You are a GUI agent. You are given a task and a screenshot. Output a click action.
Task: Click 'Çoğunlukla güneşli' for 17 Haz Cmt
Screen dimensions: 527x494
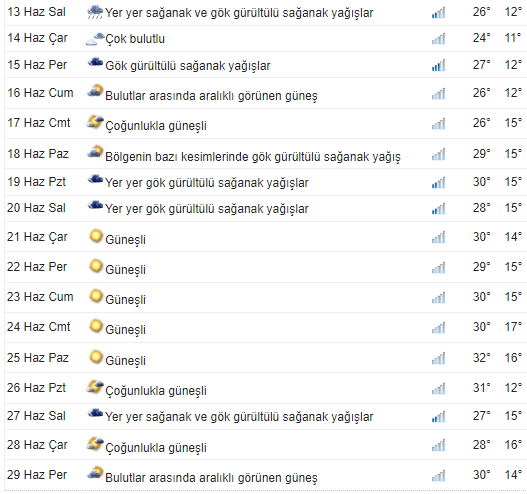(156, 126)
